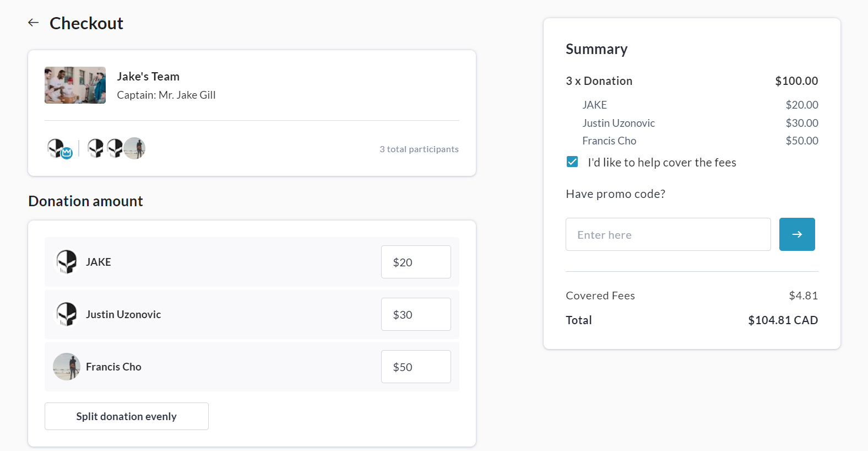Click Justin Uzonovic's skull avatar icon
Screen dimensions: 868x451
coord(67,314)
